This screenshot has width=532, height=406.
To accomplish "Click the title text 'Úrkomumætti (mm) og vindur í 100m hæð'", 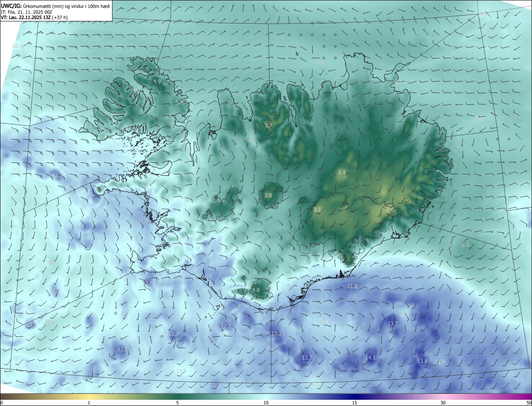I will pyautogui.click(x=66, y=6).
